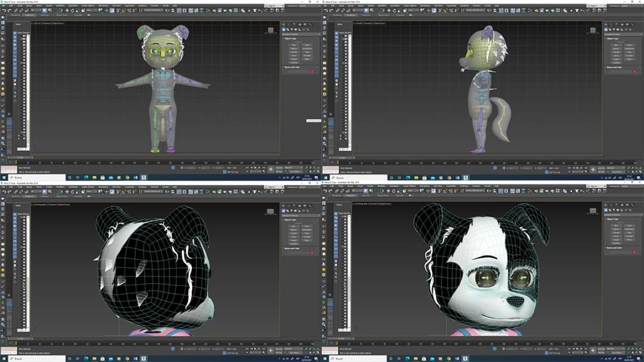The width and height of the screenshot is (644, 362).
Task: Click the ViewCube in the Front viewport
Action: tap(270, 30)
